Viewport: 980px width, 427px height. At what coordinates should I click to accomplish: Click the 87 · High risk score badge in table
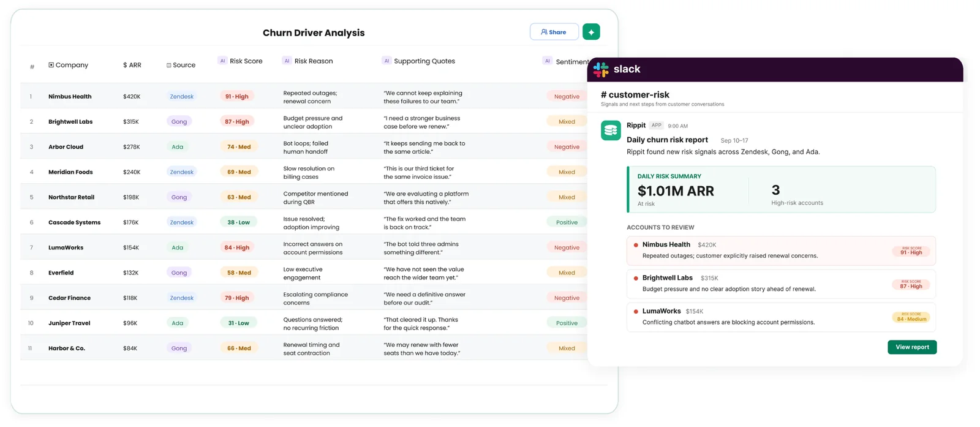[x=237, y=121]
